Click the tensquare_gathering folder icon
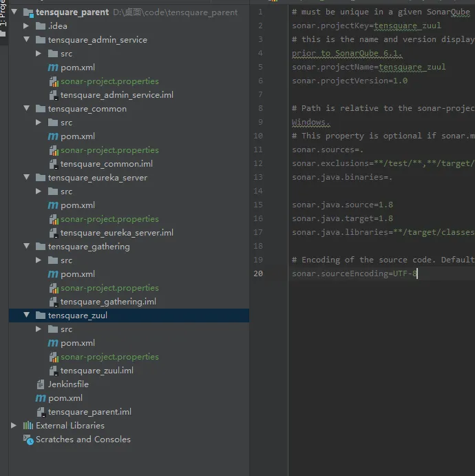The image size is (475, 476). click(41, 247)
